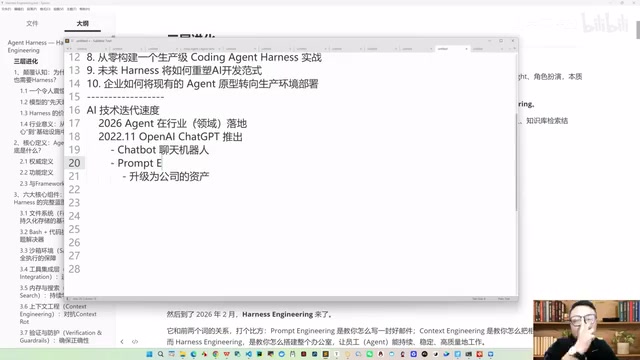This screenshot has width=640, height=360.
Task: Go to outline root 'Agent Harness — Ha… Engineering'
Action: coord(36,47)
